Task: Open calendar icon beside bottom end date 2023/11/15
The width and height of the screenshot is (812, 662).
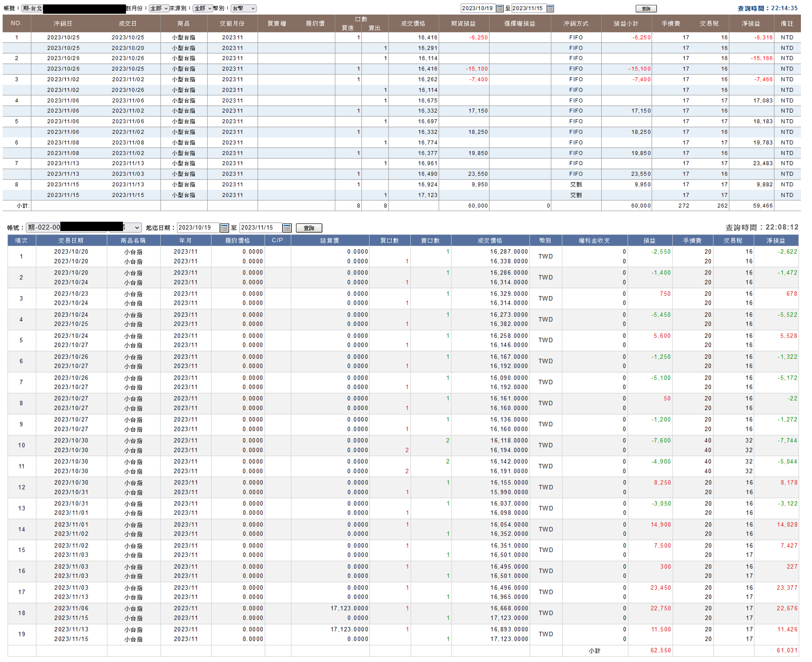Action: point(287,228)
